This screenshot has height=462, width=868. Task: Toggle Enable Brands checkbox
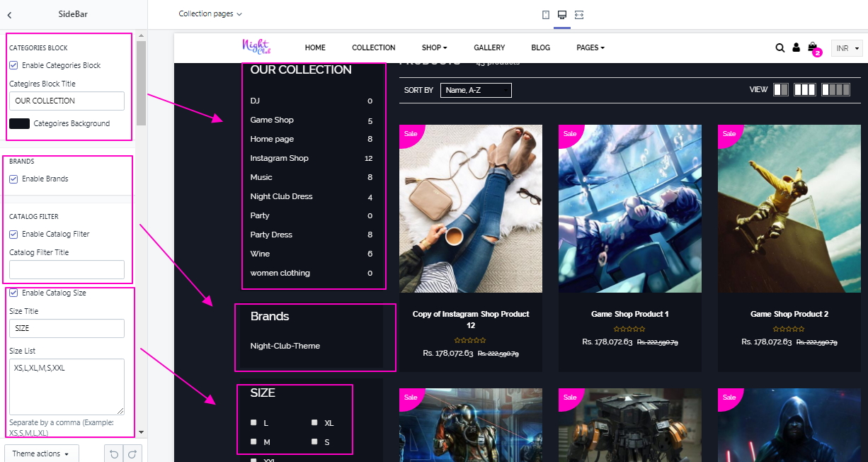tap(13, 179)
